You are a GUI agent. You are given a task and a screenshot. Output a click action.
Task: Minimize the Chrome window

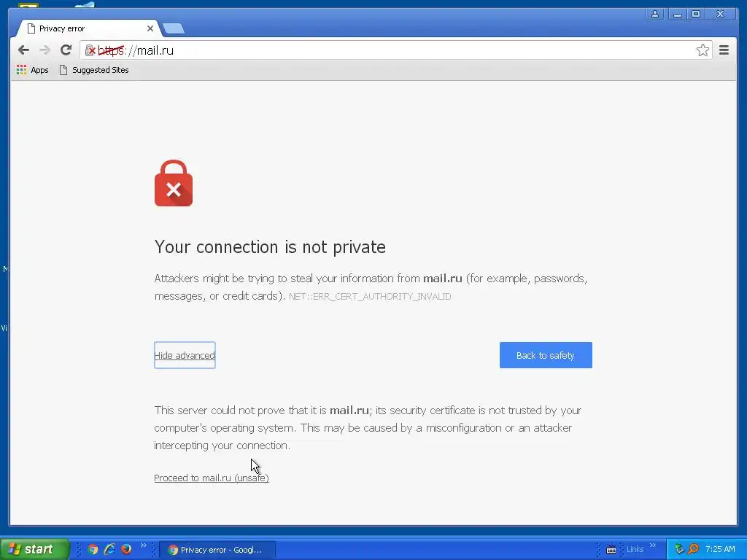click(677, 14)
